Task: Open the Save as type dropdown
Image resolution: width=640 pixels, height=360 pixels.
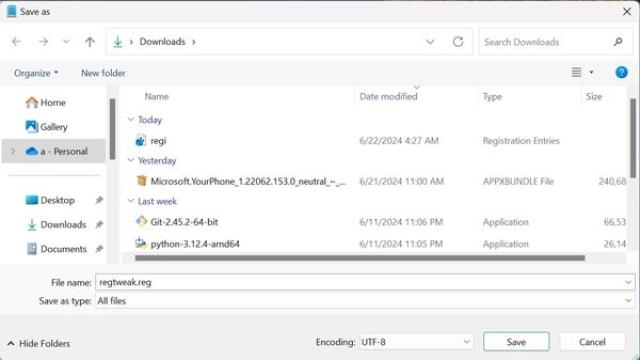Action: 364,301
